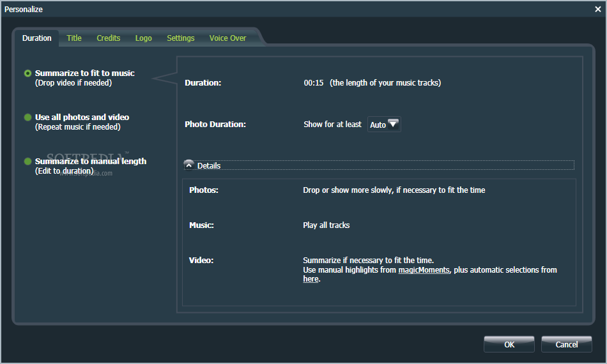Open the Title tab

pyautogui.click(x=74, y=38)
